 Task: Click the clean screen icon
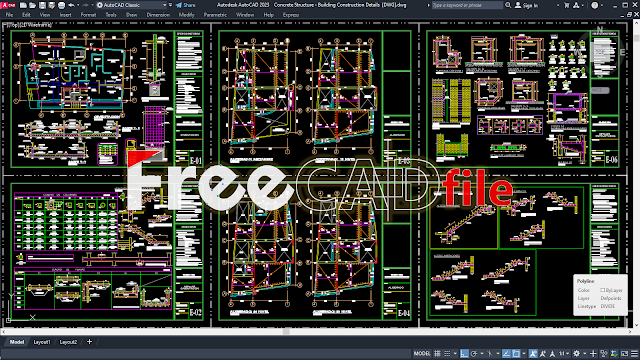click(x=624, y=354)
